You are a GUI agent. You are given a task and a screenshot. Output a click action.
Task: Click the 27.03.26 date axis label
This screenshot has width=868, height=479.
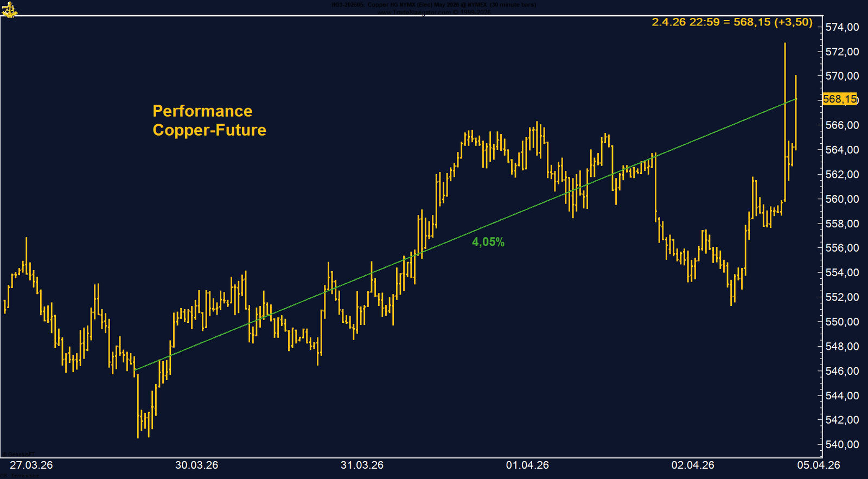pyautogui.click(x=31, y=465)
